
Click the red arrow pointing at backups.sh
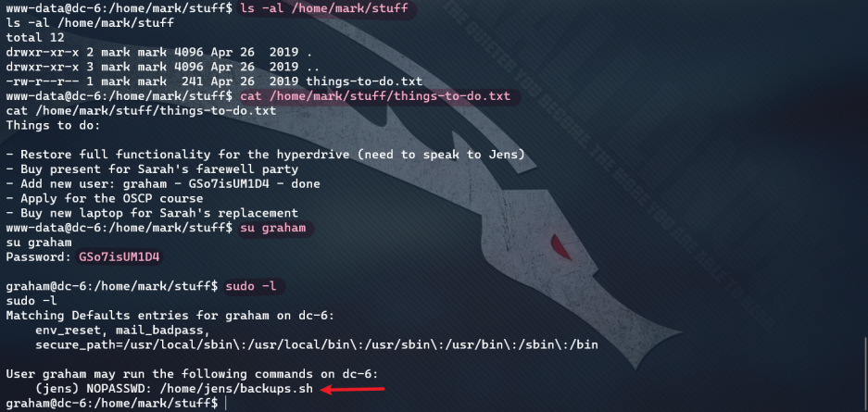(x=353, y=390)
